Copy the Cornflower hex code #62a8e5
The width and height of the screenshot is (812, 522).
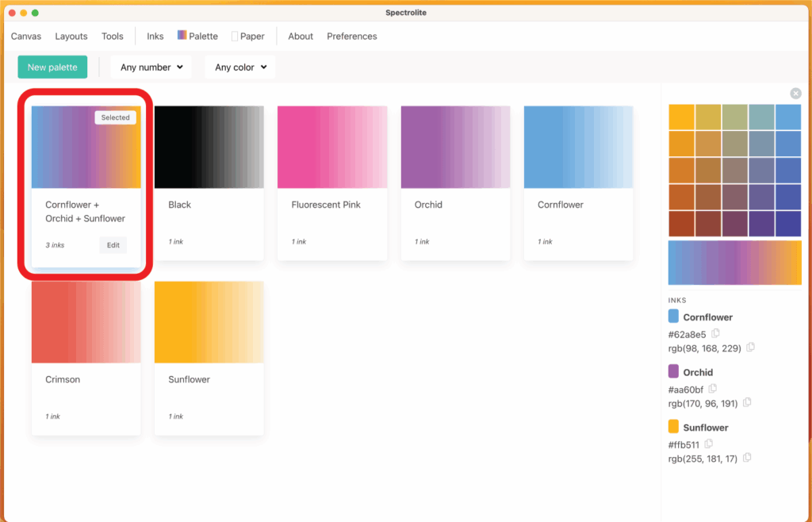click(716, 334)
